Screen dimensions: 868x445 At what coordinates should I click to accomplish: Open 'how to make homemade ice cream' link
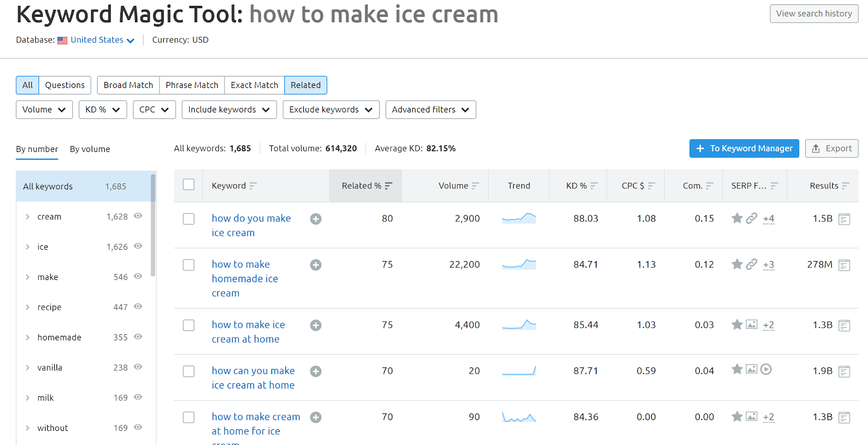pyautogui.click(x=245, y=278)
